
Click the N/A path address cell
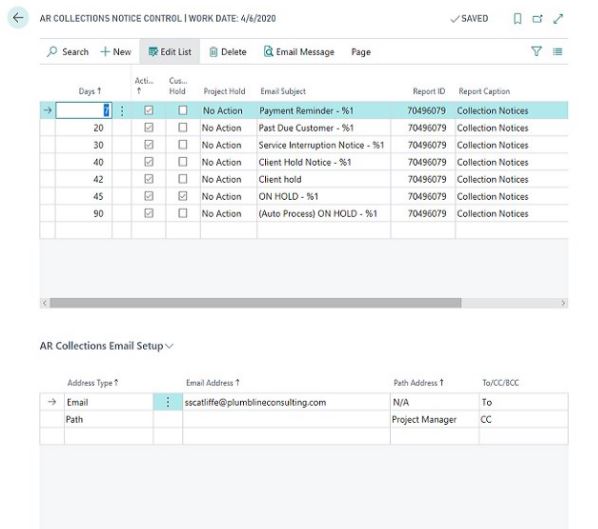click(x=434, y=402)
